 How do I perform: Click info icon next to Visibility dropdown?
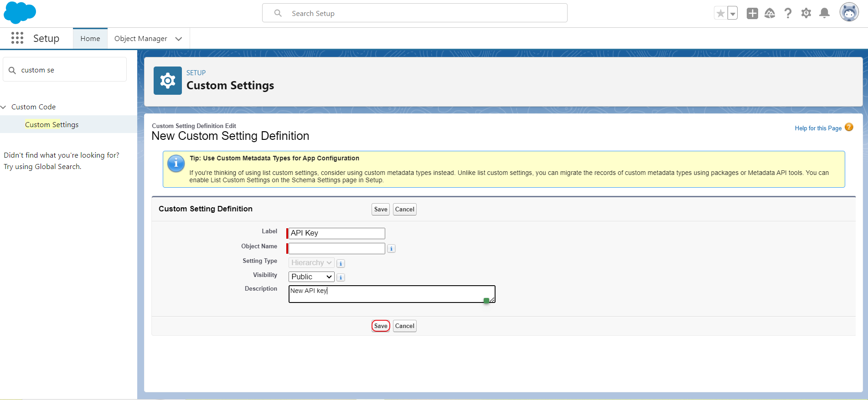[341, 277]
